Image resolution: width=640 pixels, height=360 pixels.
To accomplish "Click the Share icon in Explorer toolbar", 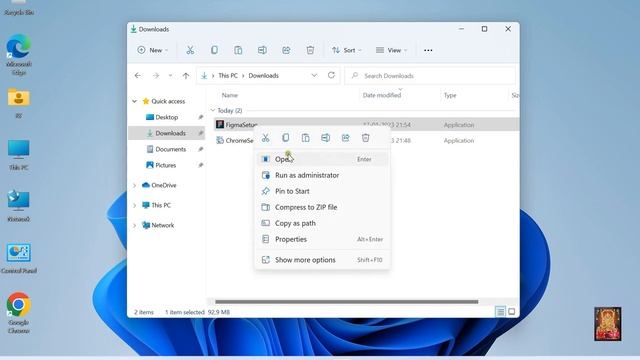I will click(x=286, y=50).
